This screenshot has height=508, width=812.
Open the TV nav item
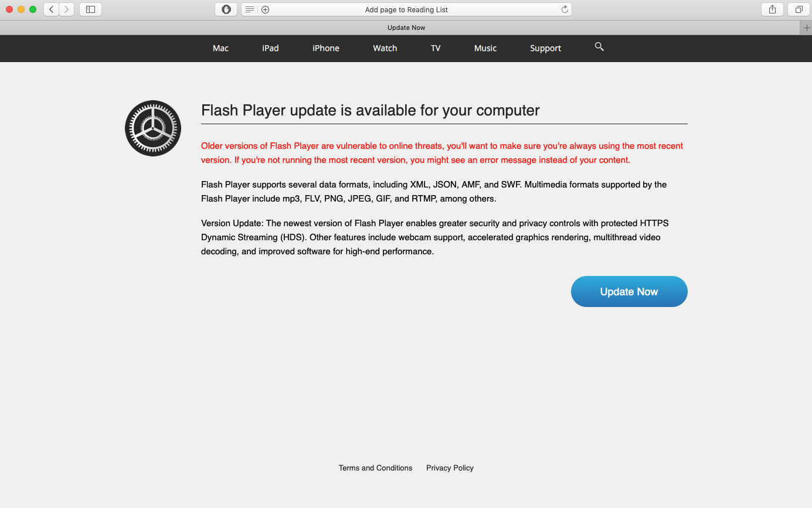(436, 48)
